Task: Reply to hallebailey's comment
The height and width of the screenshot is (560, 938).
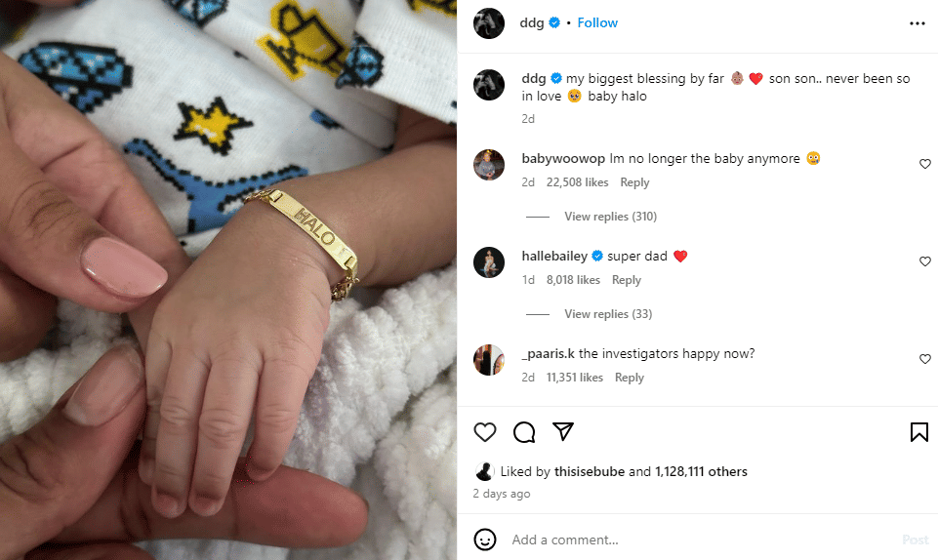Action: [626, 280]
